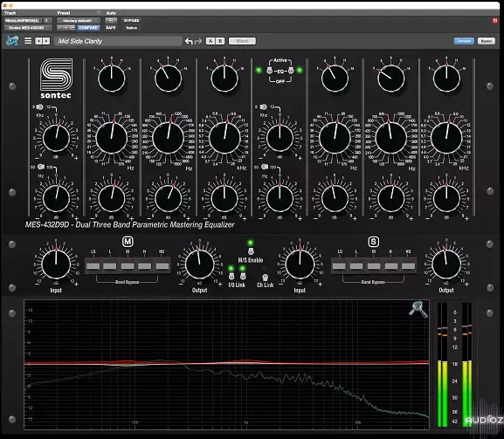Click the copy settings icon beside COMPARE
This screenshot has height=439, width=504.
coord(72,28)
